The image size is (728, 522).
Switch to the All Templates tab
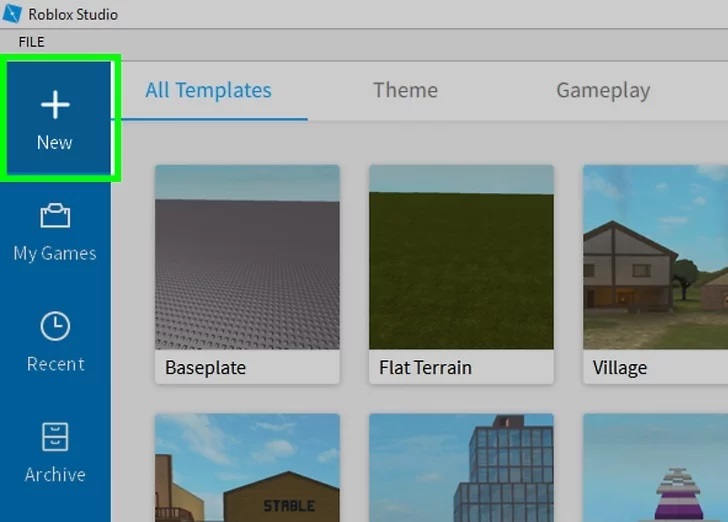click(x=208, y=90)
